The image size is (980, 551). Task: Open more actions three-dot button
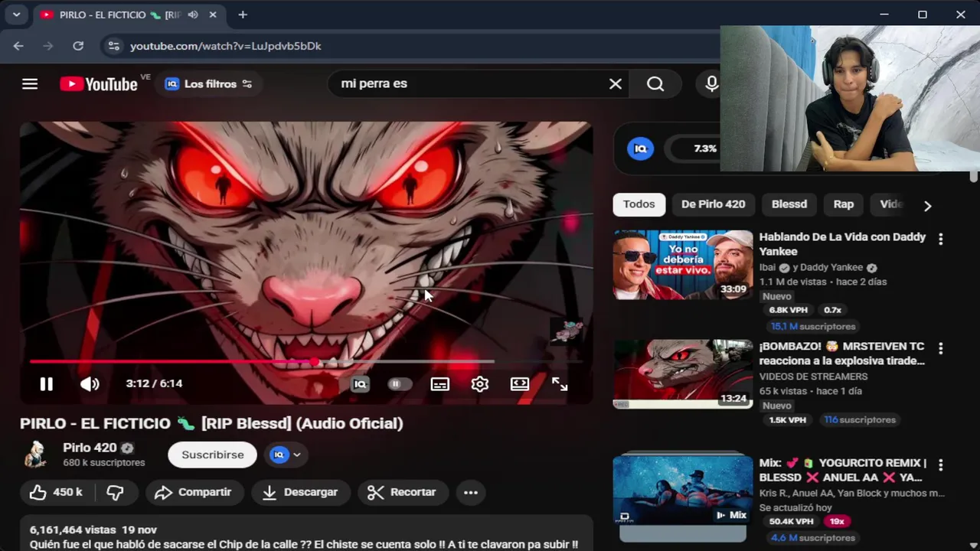(x=471, y=492)
